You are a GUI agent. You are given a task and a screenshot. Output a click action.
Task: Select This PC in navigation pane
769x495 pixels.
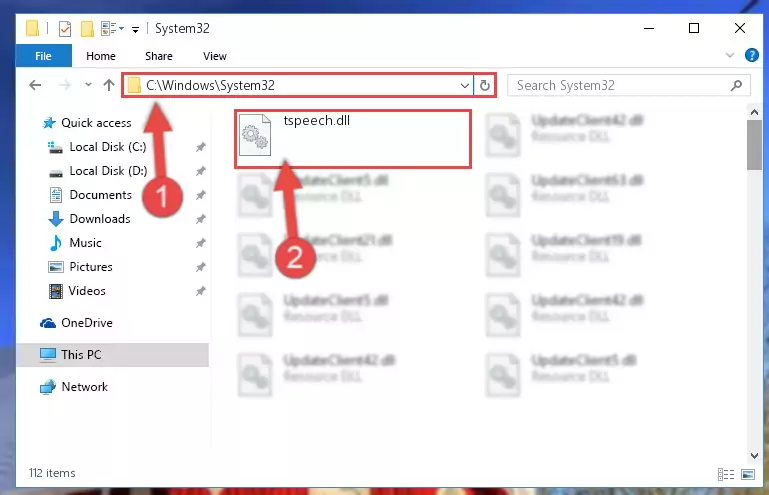pos(113,355)
